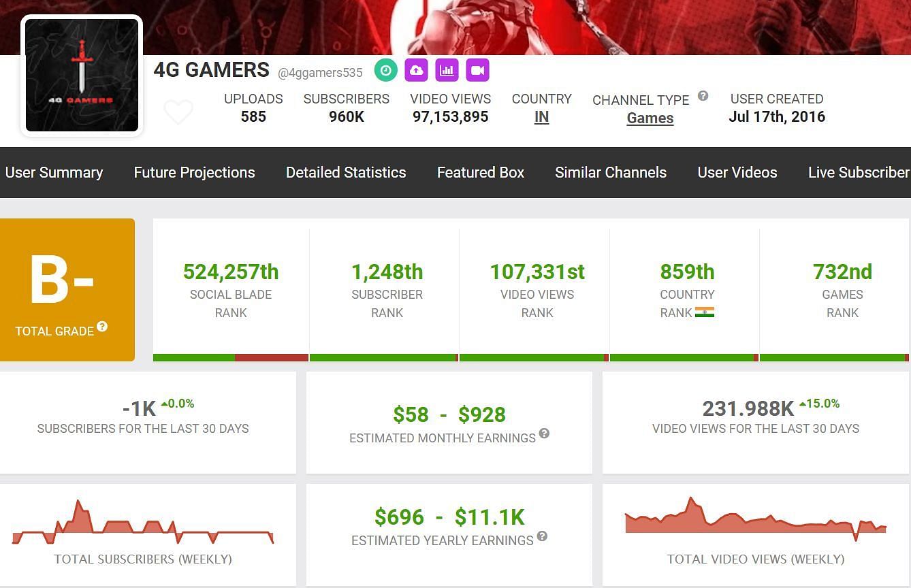Open the User Videos tab
The height and width of the screenshot is (588, 911).
[737, 172]
